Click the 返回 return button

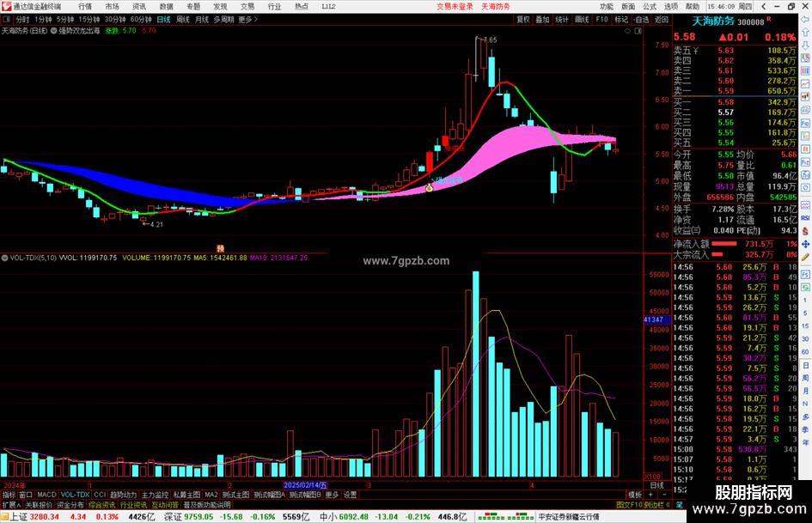click(x=662, y=19)
